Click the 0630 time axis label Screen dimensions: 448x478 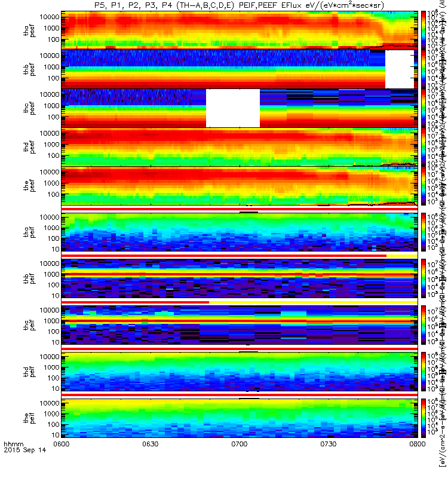coord(151,444)
